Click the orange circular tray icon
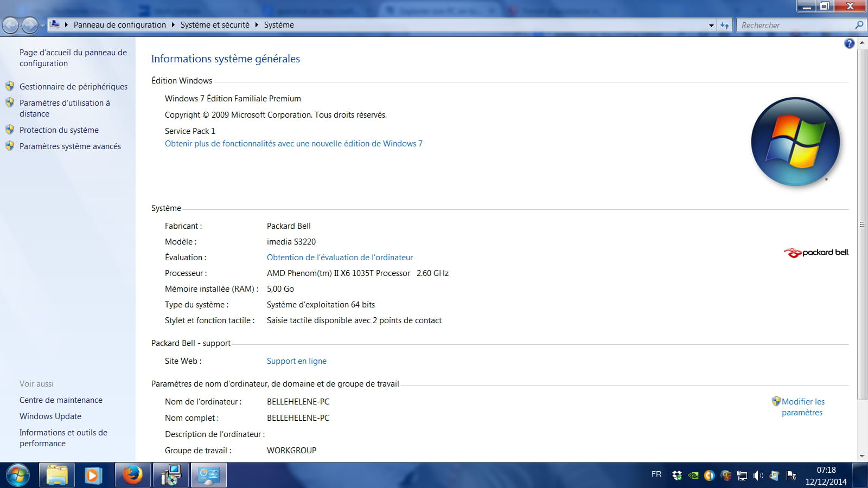This screenshot has width=868, height=488. (x=709, y=476)
